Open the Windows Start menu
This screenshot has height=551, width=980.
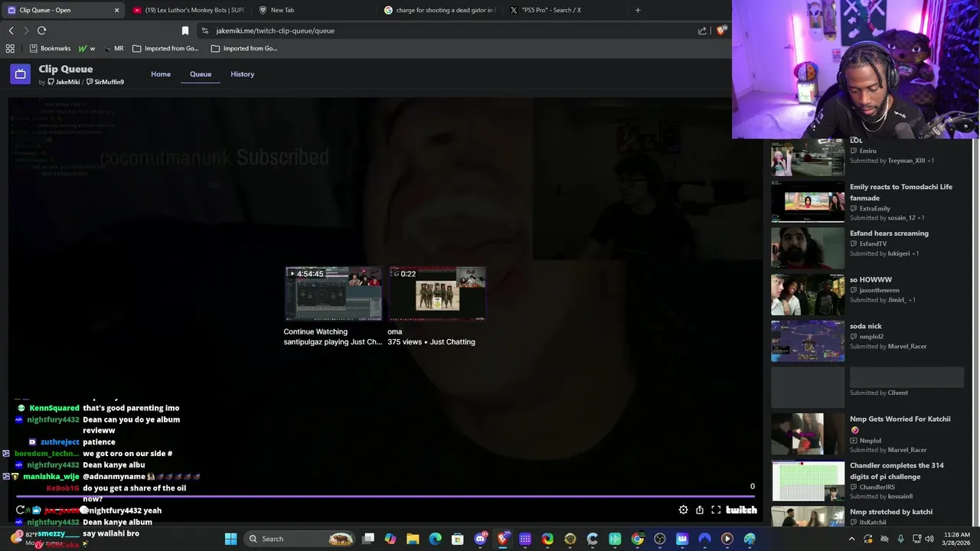pyautogui.click(x=230, y=539)
